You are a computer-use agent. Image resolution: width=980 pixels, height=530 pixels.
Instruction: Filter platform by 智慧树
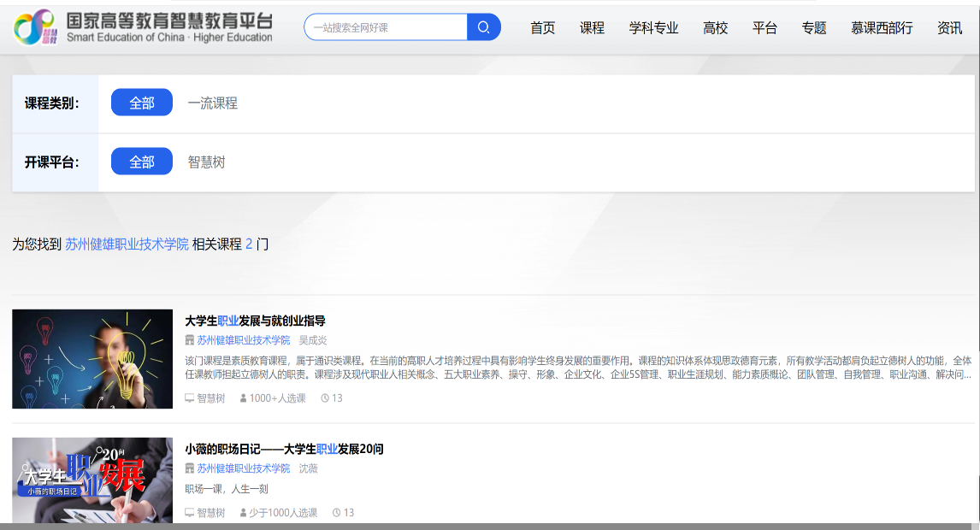pos(207,162)
